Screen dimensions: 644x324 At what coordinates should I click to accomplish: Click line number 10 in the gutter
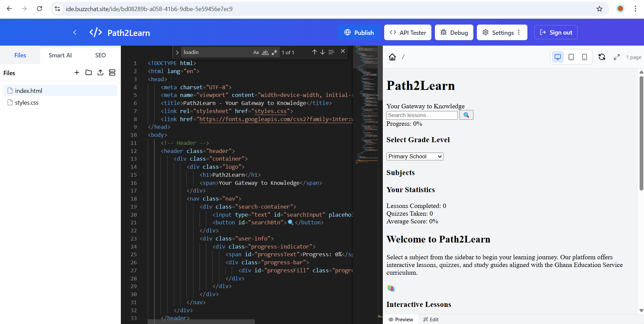click(134, 135)
